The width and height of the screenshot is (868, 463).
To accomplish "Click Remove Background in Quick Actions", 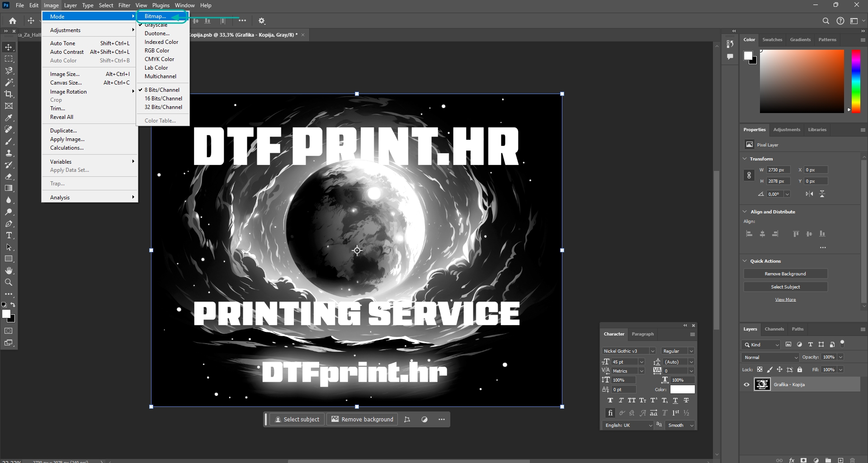I will (x=785, y=274).
